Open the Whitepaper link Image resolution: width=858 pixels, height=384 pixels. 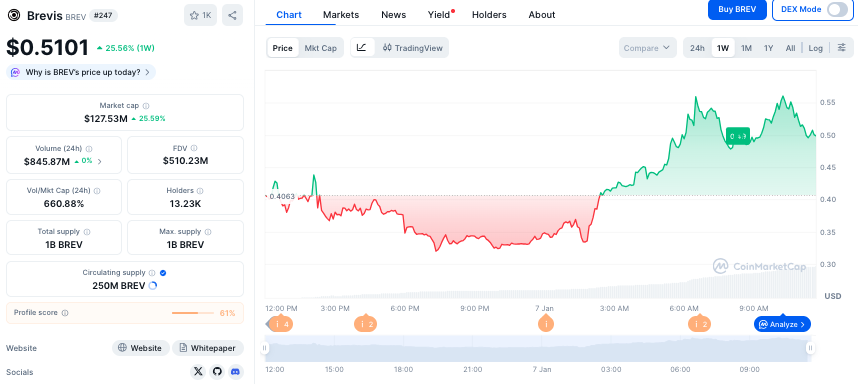click(208, 348)
